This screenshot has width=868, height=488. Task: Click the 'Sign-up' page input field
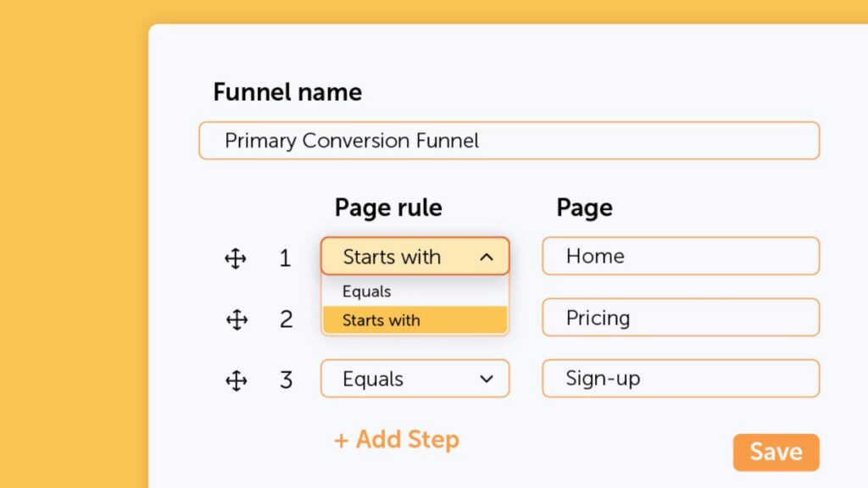(680, 379)
